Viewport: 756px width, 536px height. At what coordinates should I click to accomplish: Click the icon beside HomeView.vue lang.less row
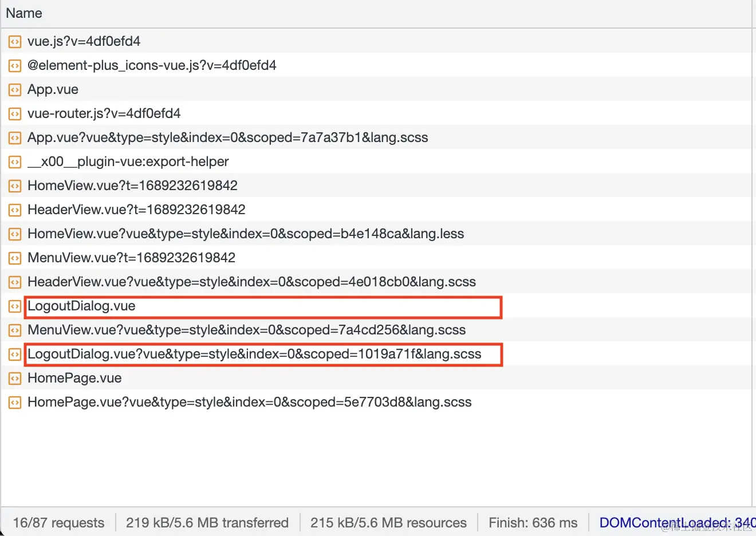[x=15, y=234]
